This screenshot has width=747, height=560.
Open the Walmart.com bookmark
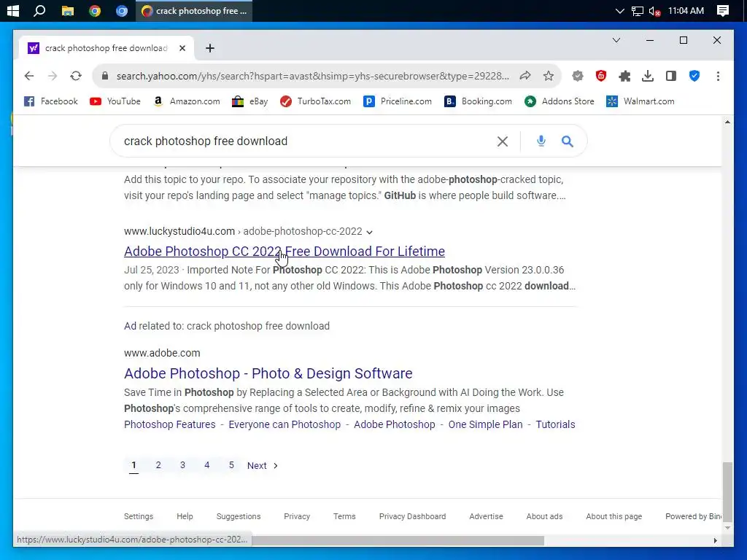click(640, 101)
